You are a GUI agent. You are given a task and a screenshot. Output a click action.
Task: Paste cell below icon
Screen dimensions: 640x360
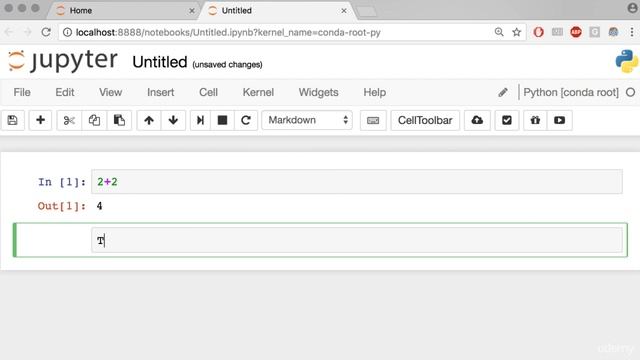coord(119,120)
